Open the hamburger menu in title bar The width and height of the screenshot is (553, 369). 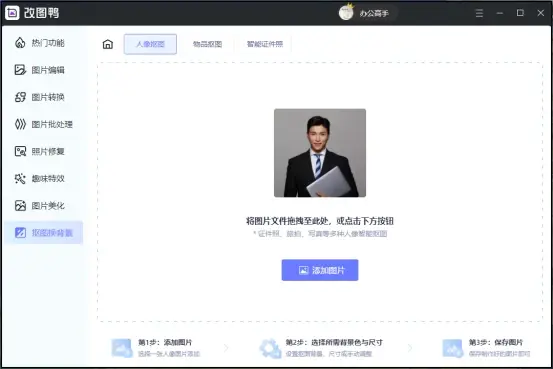point(479,13)
